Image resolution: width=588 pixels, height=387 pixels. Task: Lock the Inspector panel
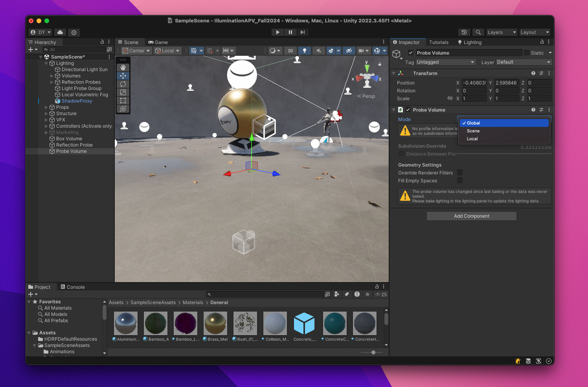[542, 42]
